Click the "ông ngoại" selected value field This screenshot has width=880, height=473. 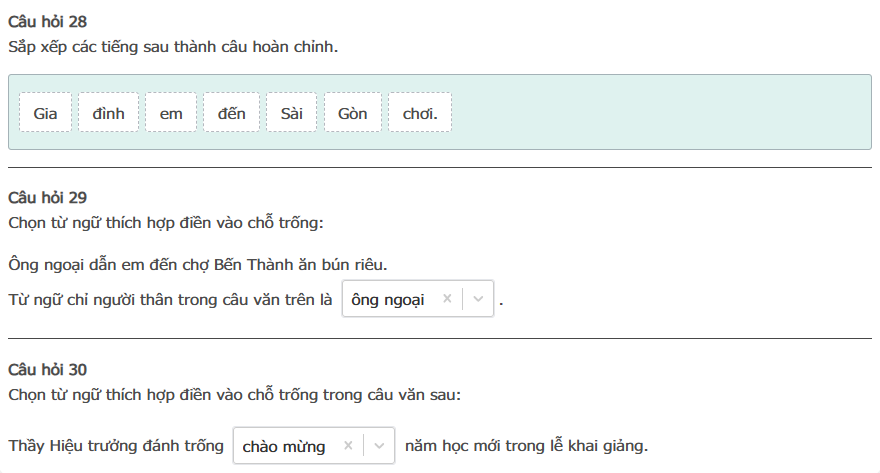(x=388, y=299)
